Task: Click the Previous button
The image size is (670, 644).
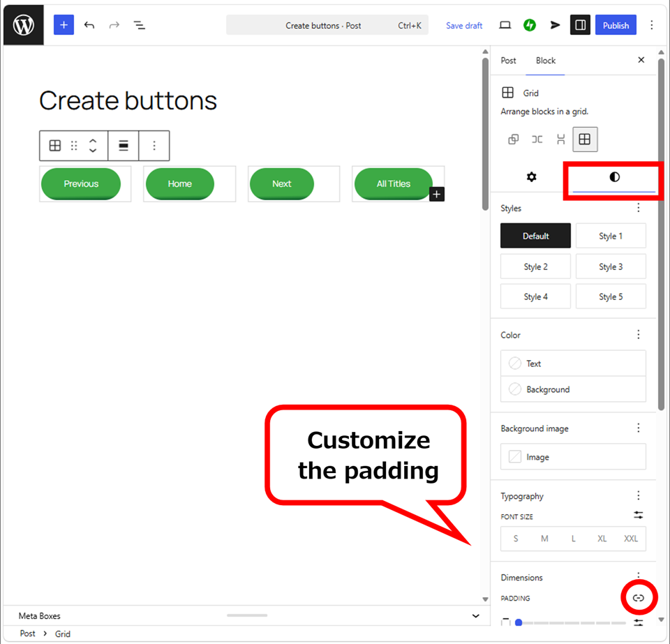Action: 81,184
